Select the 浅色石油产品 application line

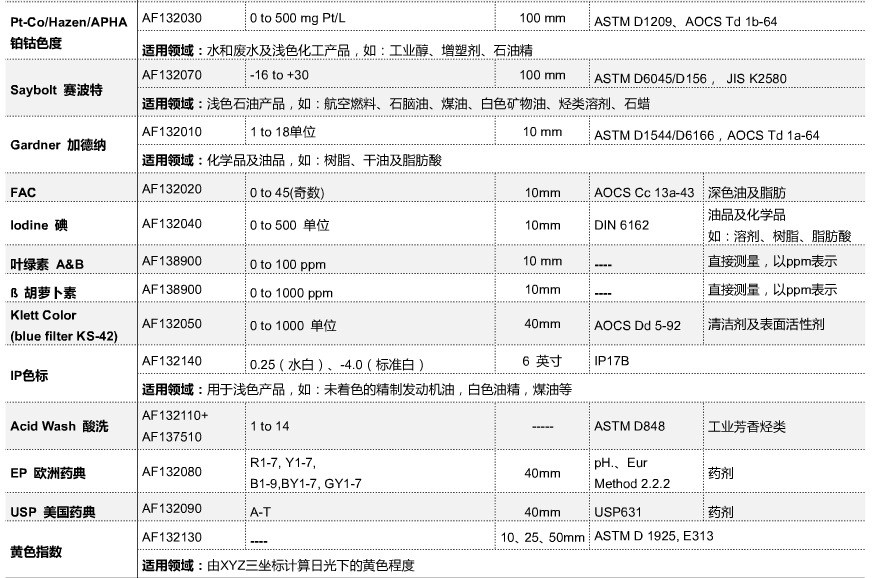click(396, 104)
